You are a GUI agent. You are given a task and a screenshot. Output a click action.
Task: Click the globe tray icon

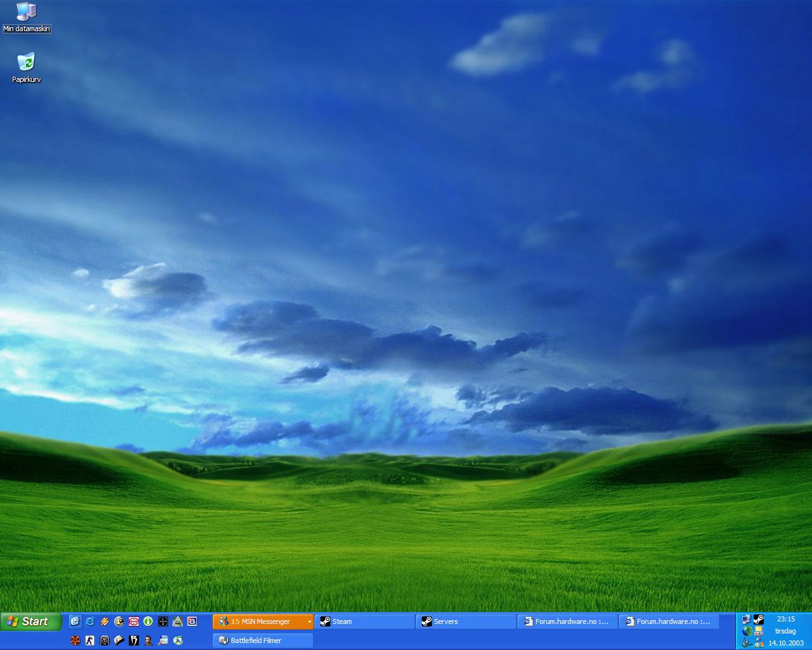tap(747, 631)
